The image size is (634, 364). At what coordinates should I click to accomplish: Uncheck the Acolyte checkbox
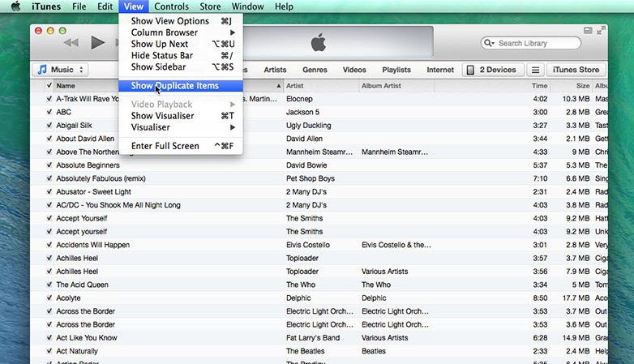pos(49,298)
